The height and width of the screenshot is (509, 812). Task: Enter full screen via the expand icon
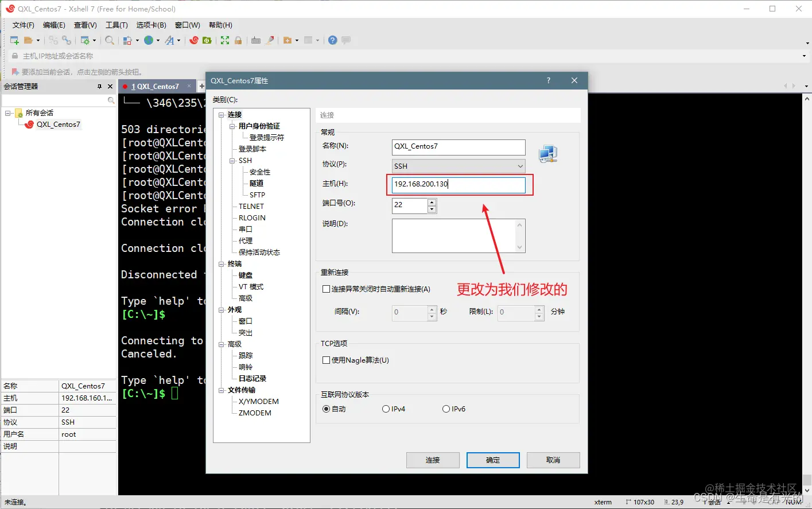(x=224, y=40)
